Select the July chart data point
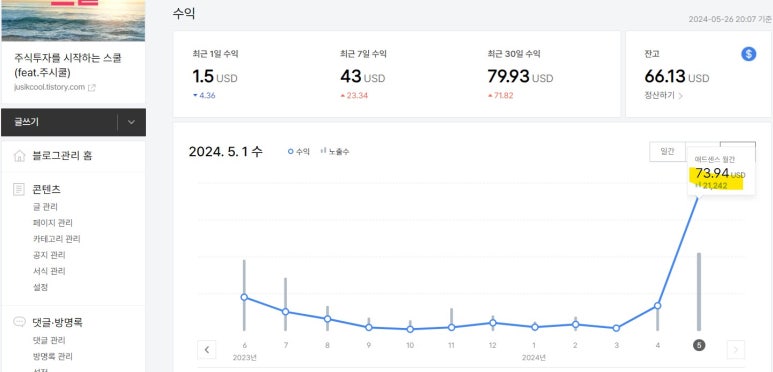 pos(285,311)
